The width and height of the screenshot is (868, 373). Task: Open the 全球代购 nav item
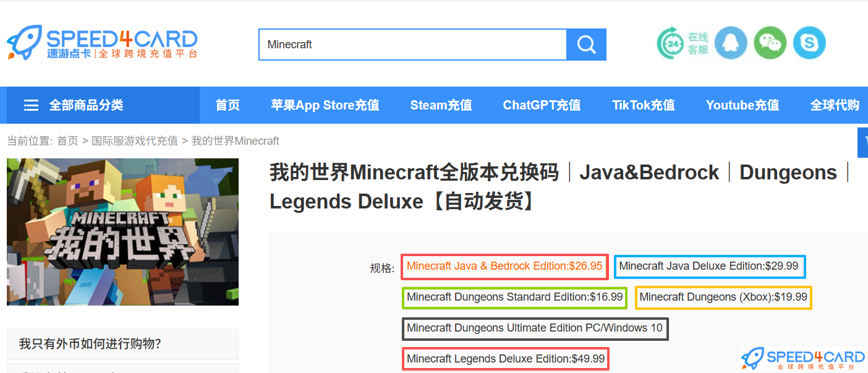pos(835,105)
